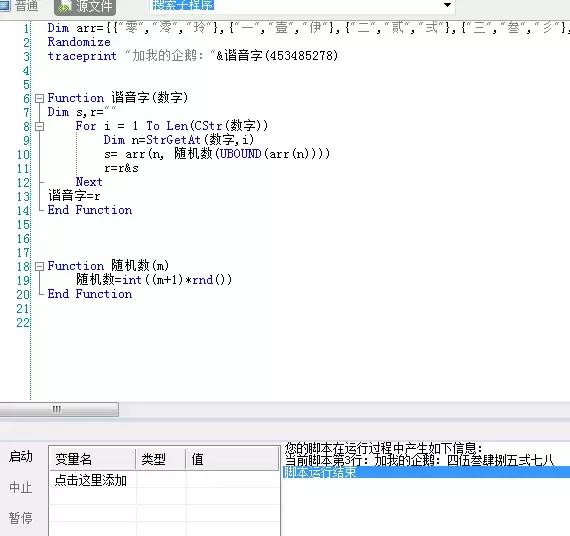Click the 启动 button
This screenshot has height=536, width=570.
tap(21, 456)
